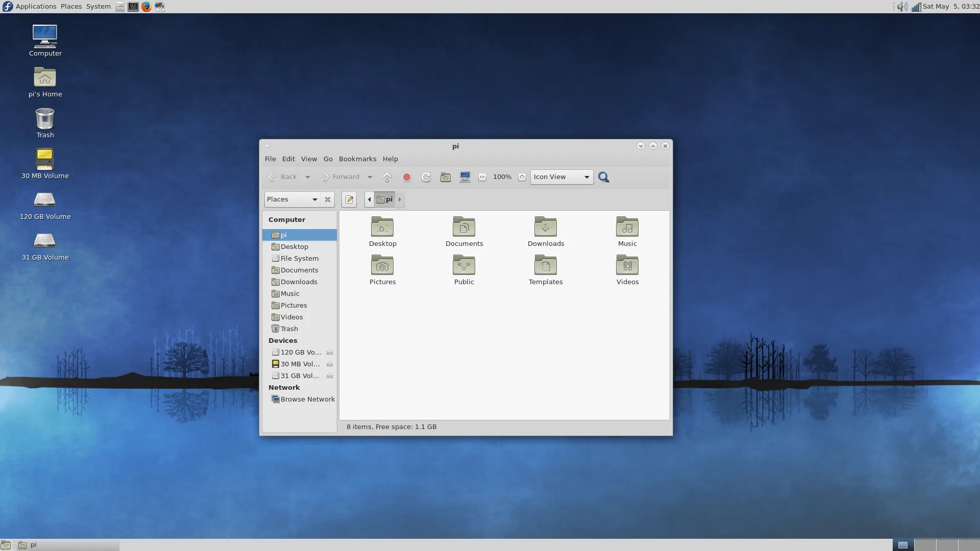
Task: Eject the 120 GB volume
Action: click(330, 353)
